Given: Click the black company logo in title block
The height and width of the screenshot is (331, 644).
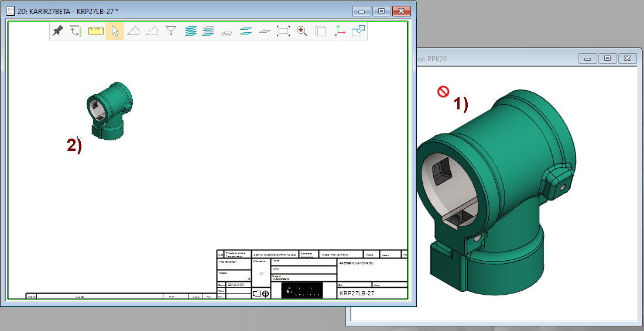Looking at the screenshot, I should point(302,291).
